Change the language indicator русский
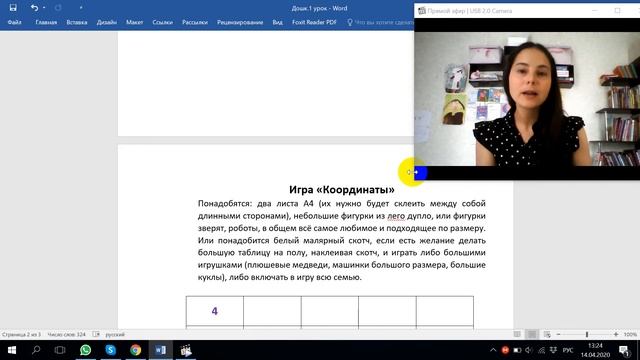640x360 pixels. point(115,334)
